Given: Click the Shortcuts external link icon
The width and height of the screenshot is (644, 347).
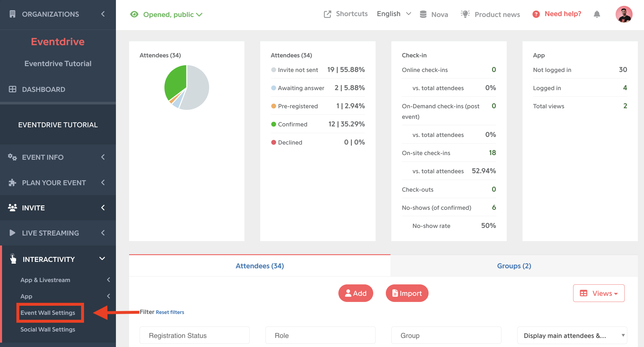Looking at the screenshot, I should pos(328,14).
